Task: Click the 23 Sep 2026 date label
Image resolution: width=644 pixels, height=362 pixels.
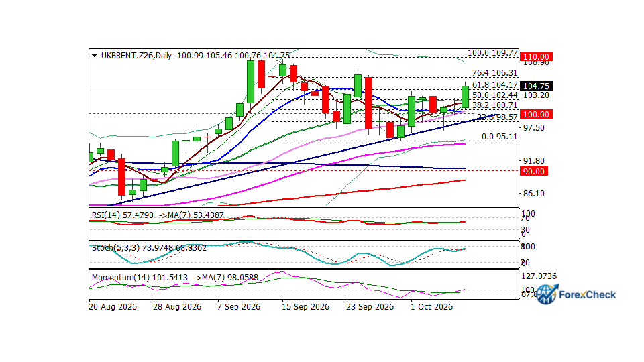Action: tap(370, 306)
